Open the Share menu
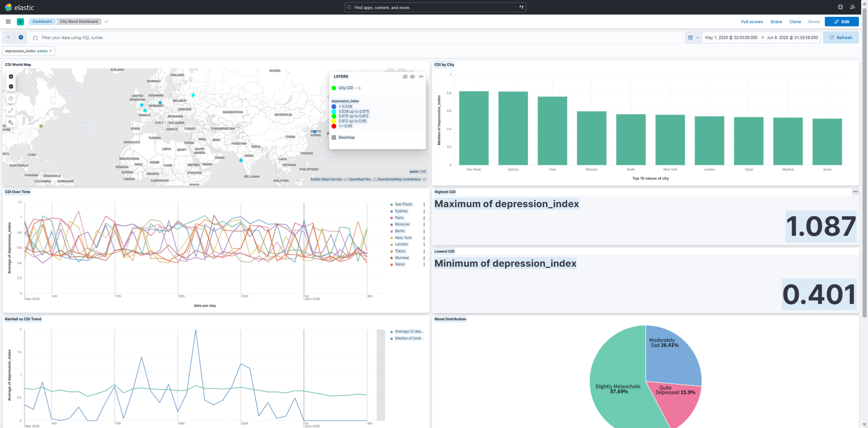868x428 pixels. pyautogui.click(x=776, y=22)
